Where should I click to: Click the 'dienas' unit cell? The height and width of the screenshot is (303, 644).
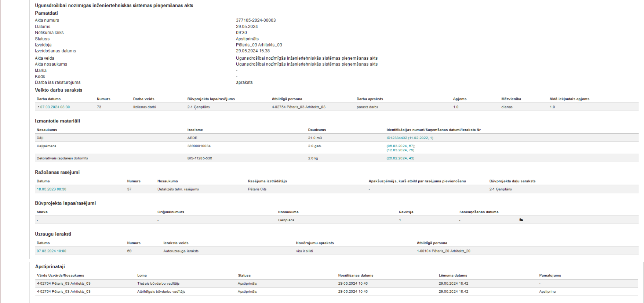(x=507, y=107)
